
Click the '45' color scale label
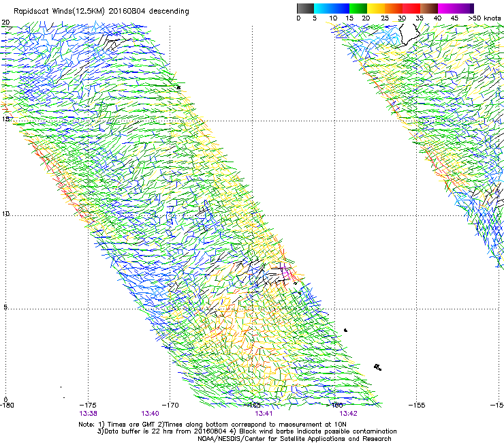tap(454, 18)
